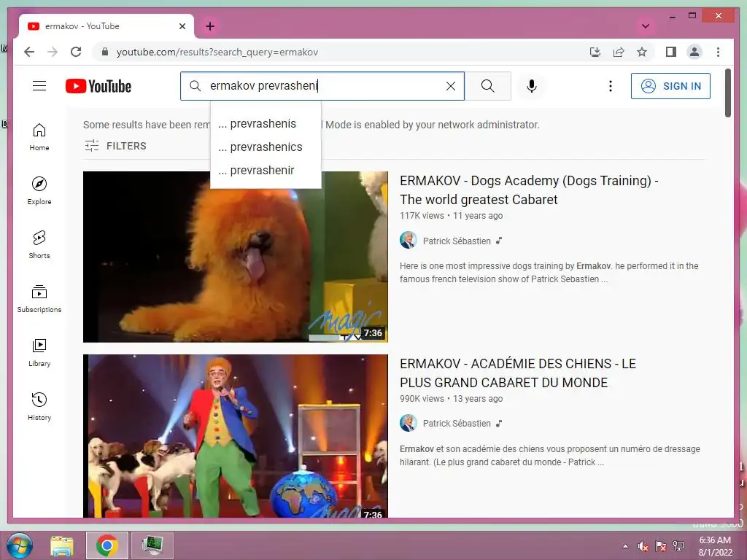Click description 'Here is one most impressive dogs training'
This screenshot has height=560, width=747.
(x=549, y=273)
